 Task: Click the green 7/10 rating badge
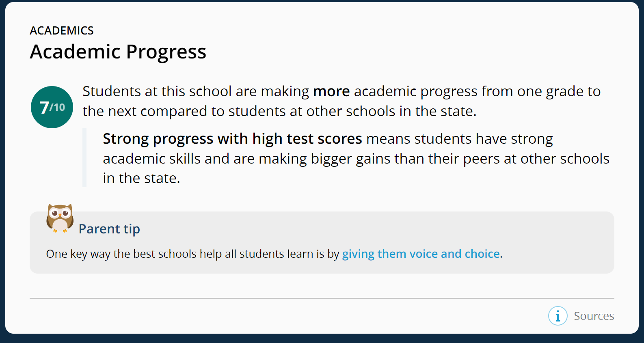52,107
